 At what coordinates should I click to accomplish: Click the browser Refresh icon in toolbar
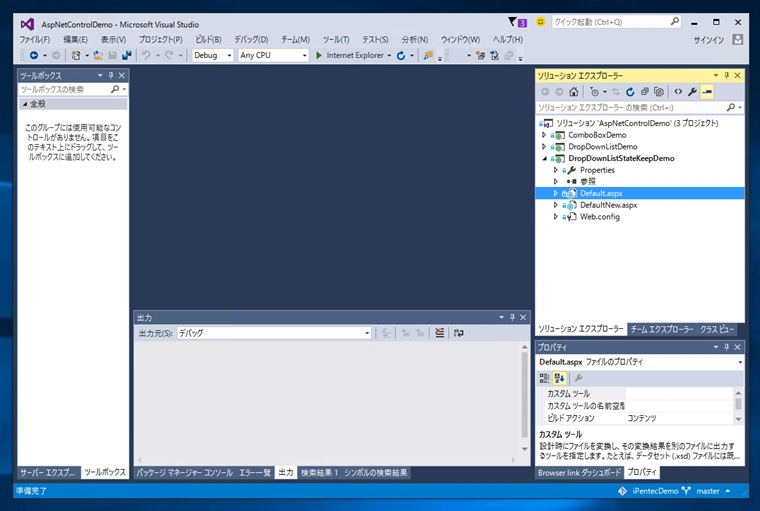[x=401, y=55]
